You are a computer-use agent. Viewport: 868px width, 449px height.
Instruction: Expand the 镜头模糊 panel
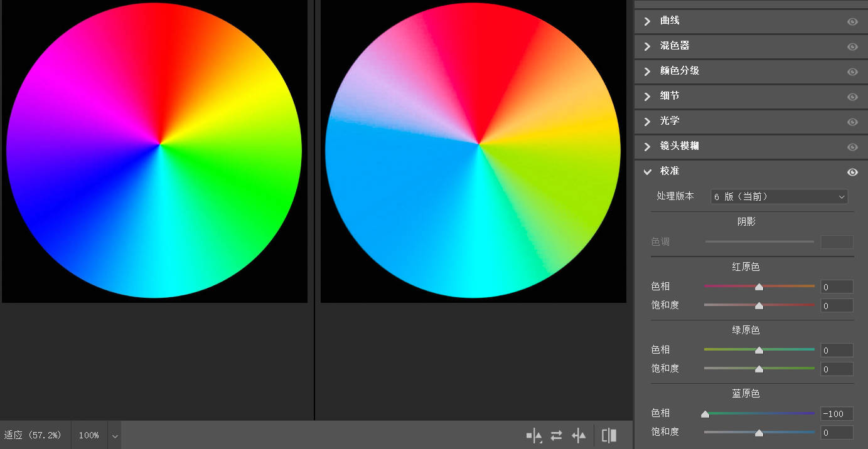click(x=648, y=147)
